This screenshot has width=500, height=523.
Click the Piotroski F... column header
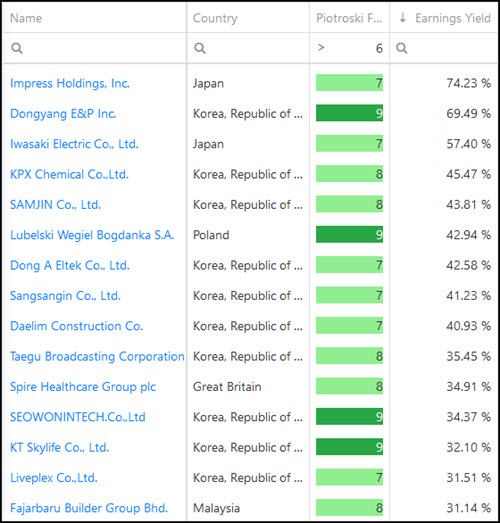pos(349,18)
